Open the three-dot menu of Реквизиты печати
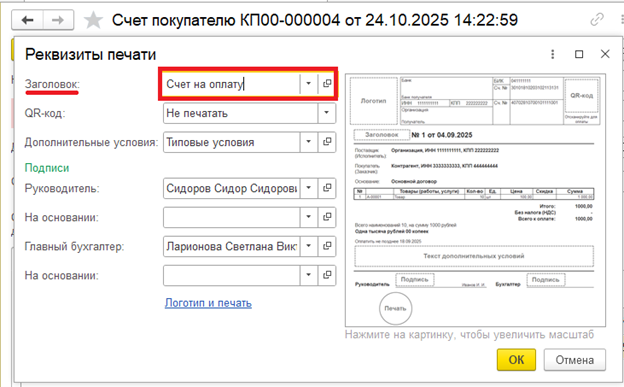This screenshot has height=387, width=624. (x=552, y=54)
